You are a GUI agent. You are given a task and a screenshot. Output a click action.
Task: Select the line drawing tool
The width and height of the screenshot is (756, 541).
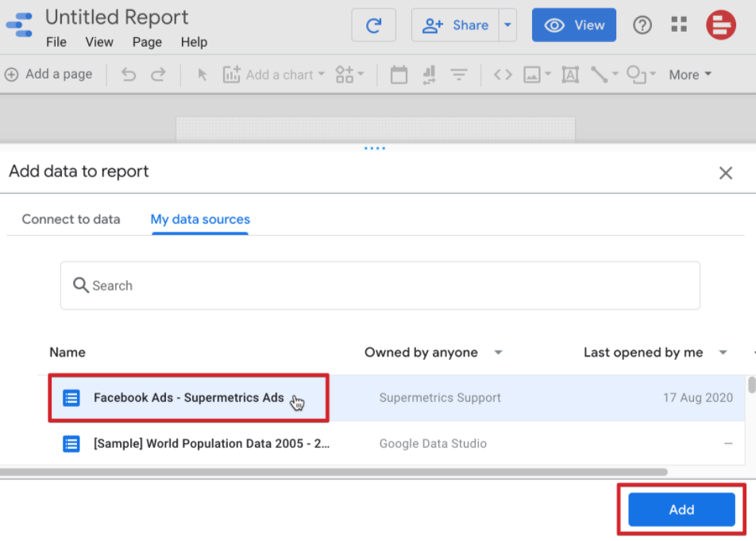pos(599,75)
